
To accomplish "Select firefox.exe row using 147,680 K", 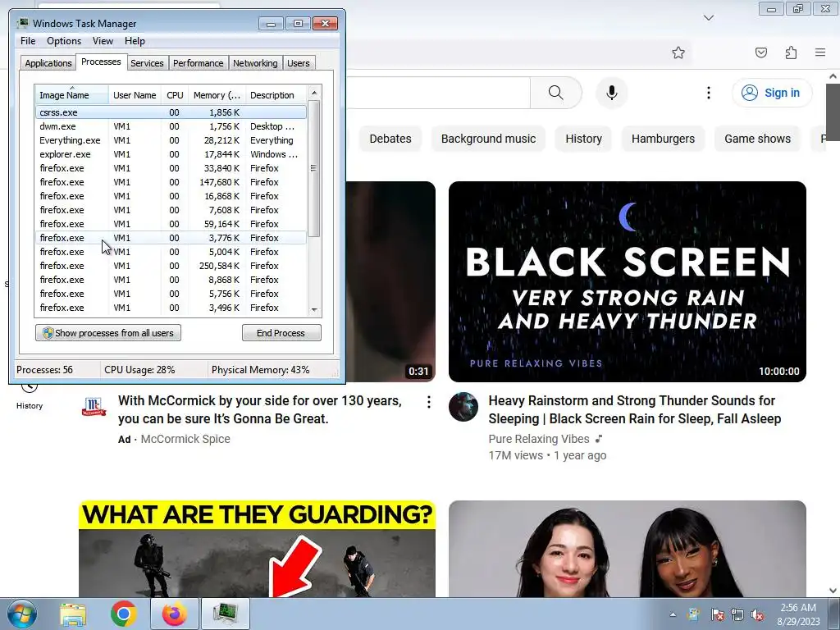I will [171, 182].
